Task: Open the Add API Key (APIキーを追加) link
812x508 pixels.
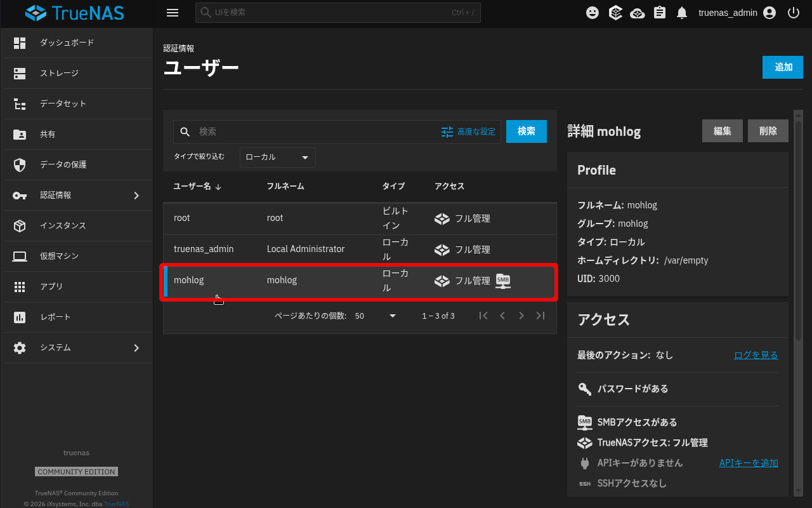Action: click(749, 463)
